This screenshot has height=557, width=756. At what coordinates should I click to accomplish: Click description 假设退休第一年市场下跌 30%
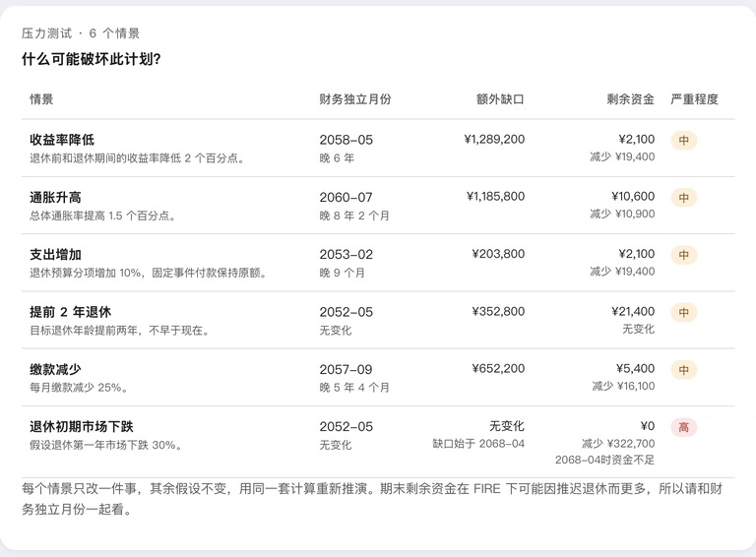pos(105,445)
